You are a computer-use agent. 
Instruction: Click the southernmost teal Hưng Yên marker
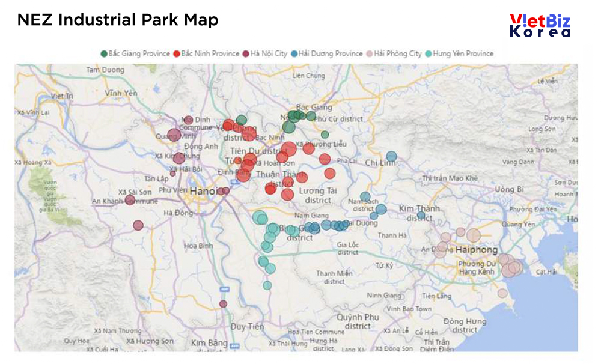pyautogui.click(x=267, y=285)
